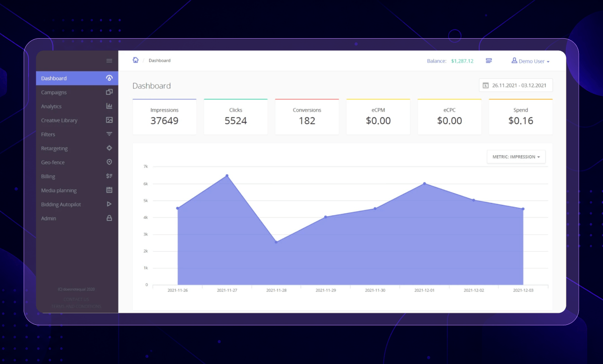Click the y-axis label 4k
The height and width of the screenshot is (364, 603).
tap(146, 217)
